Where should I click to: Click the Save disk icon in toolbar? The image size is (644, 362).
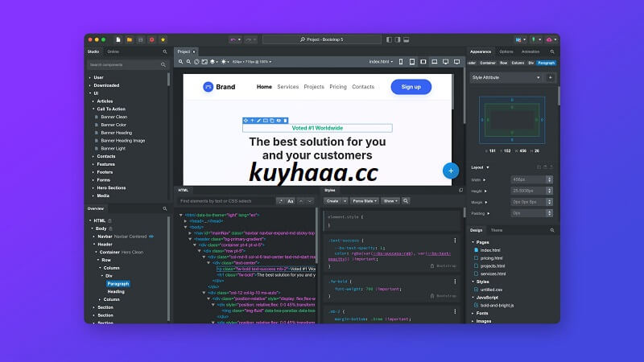140,39
